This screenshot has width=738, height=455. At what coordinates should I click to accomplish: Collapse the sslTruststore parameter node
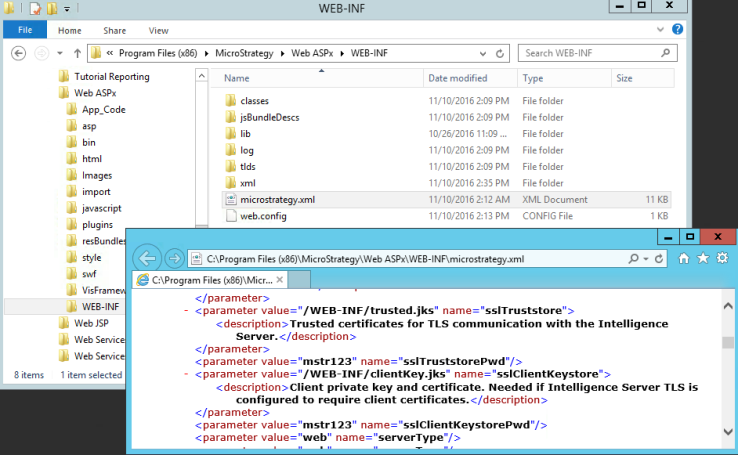click(x=187, y=311)
